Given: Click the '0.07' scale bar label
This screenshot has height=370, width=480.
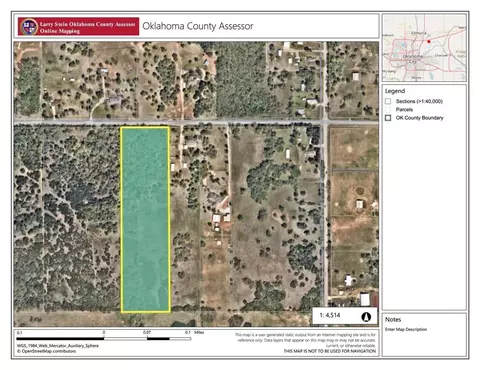Looking at the screenshot, I should [147, 332].
